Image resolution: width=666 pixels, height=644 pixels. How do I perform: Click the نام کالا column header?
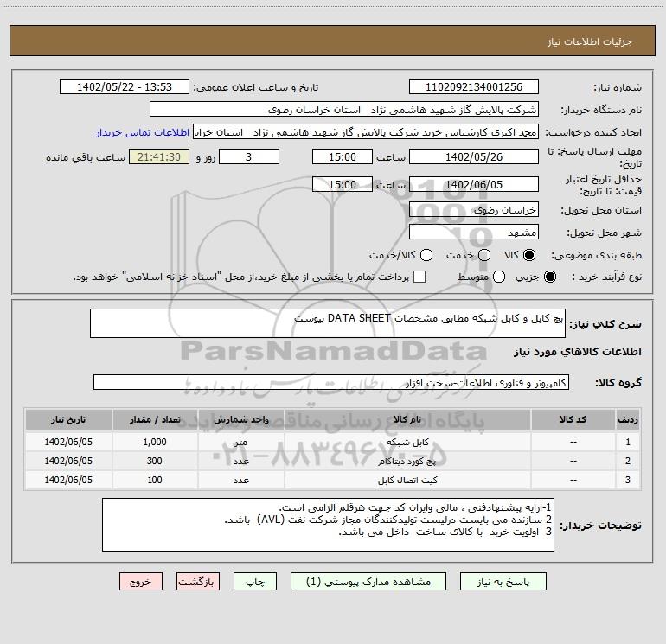(x=407, y=419)
